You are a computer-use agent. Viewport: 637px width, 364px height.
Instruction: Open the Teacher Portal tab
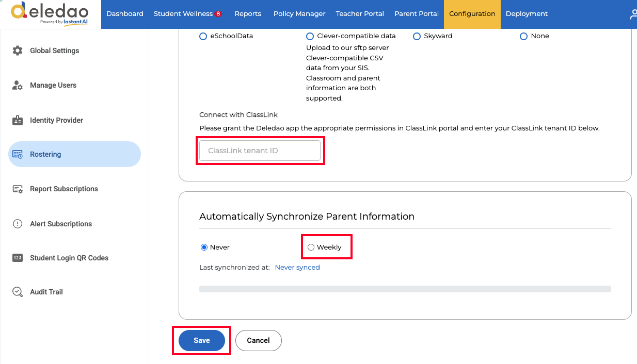click(360, 14)
